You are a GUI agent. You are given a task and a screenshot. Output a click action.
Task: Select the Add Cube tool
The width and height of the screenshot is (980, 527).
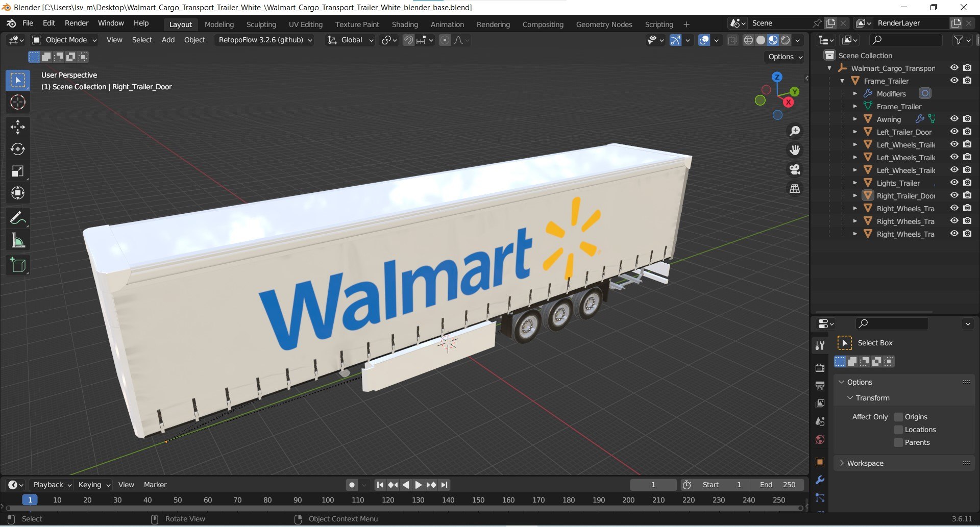[18, 265]
